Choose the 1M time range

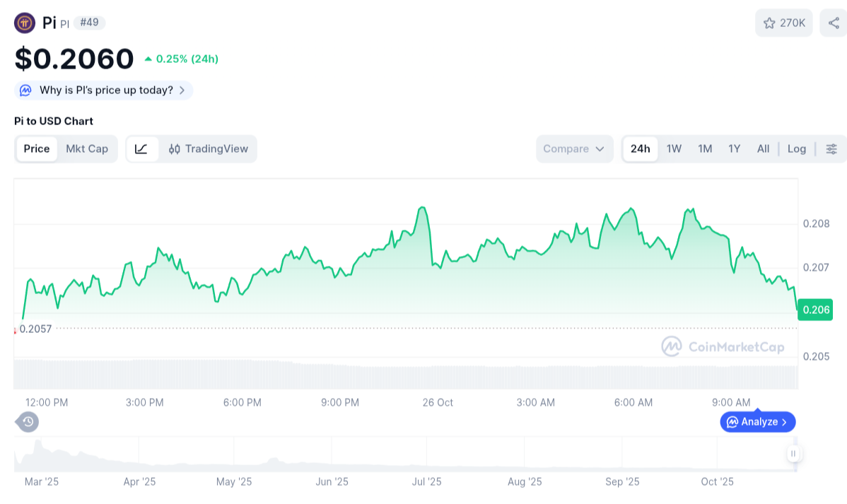tap(704, 148)
